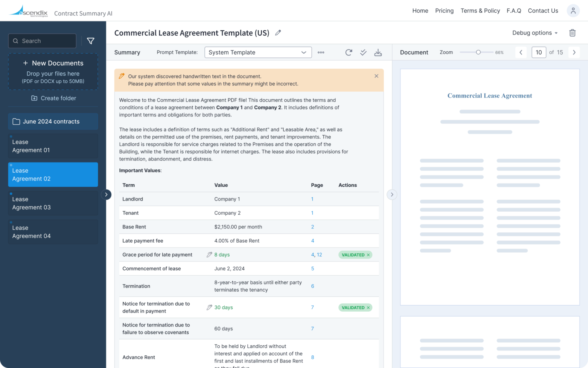Go to page 12 link in Grace period row
The image size is (588, 368).
point(319,255)
